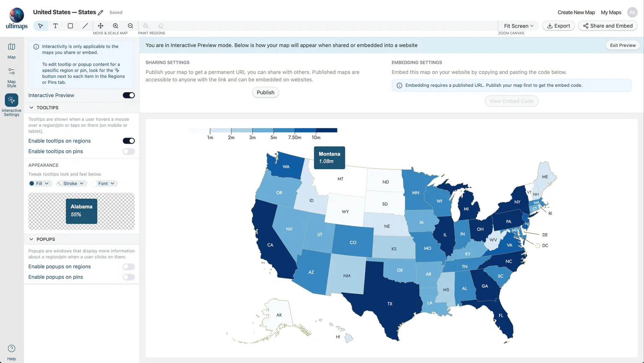The image size is (644, 363).
Task: Open the Fill color swatch dropdown
Action: pos(39,184)
